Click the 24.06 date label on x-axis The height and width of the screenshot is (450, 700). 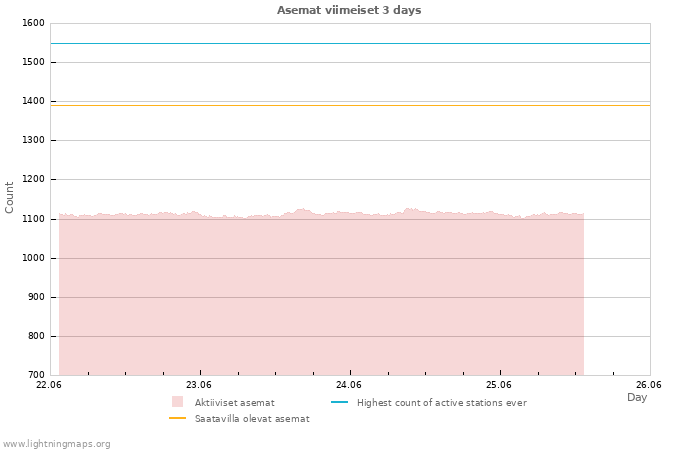(x=349, y=384)
